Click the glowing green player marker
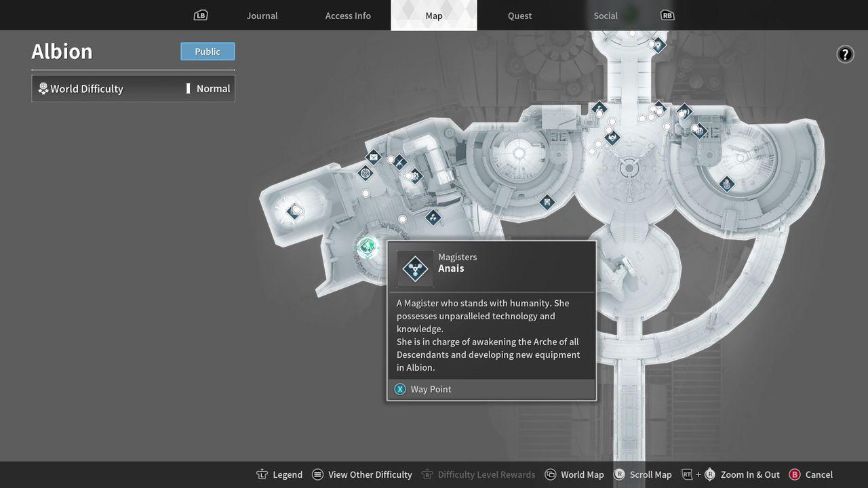 point(367,246)
